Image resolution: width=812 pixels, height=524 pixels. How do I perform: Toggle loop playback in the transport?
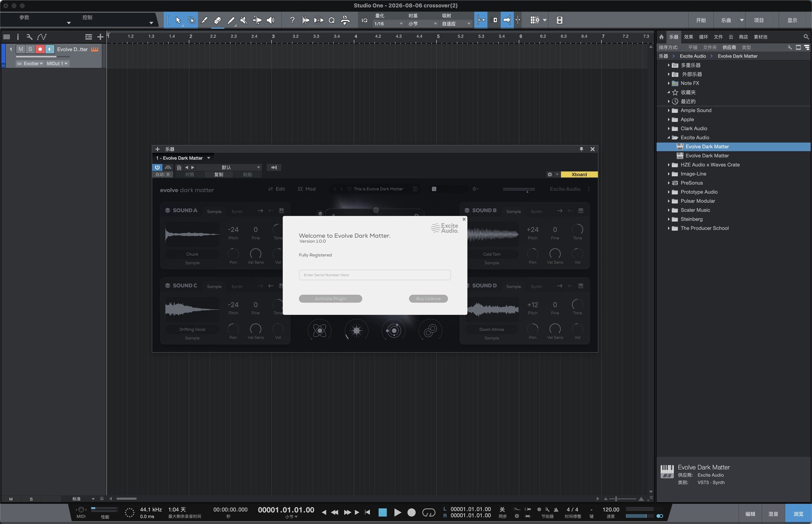[x=429, y=513]
